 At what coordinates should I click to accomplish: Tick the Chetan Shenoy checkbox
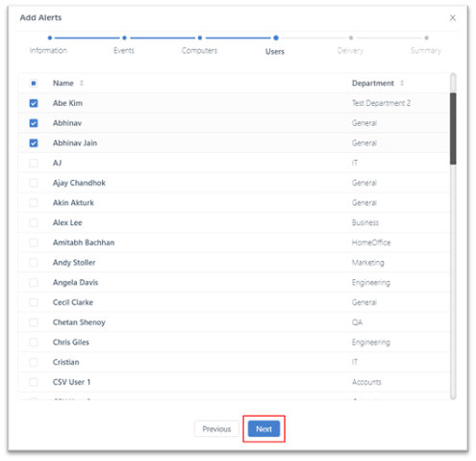[34, 322]
